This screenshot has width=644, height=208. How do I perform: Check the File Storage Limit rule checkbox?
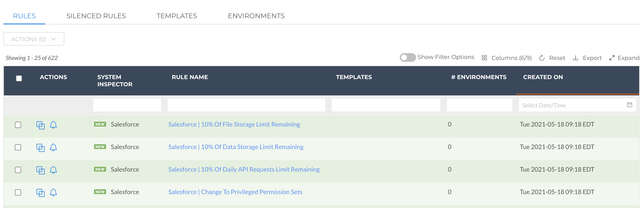[x=18, y=125]
